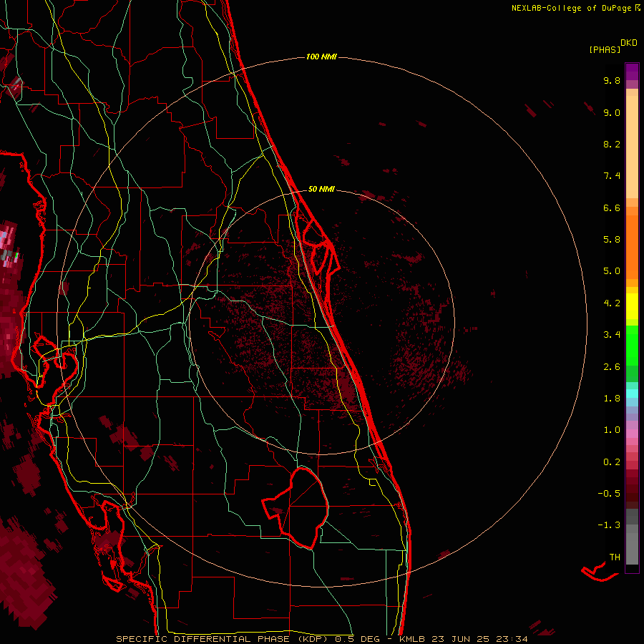Click the [PHAS] label above the color bar
Viewport: 644px width, 644px height.
coord(605,49)
